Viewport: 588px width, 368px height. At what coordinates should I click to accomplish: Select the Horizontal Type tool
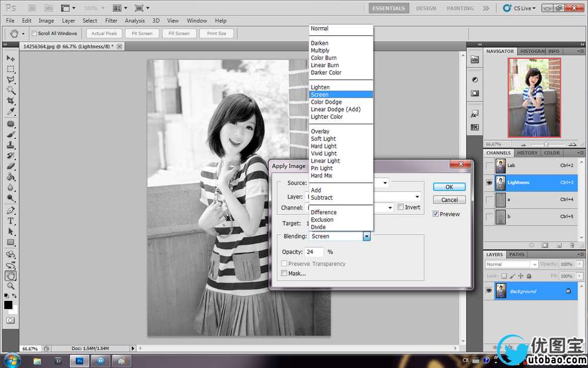[11, 221]
